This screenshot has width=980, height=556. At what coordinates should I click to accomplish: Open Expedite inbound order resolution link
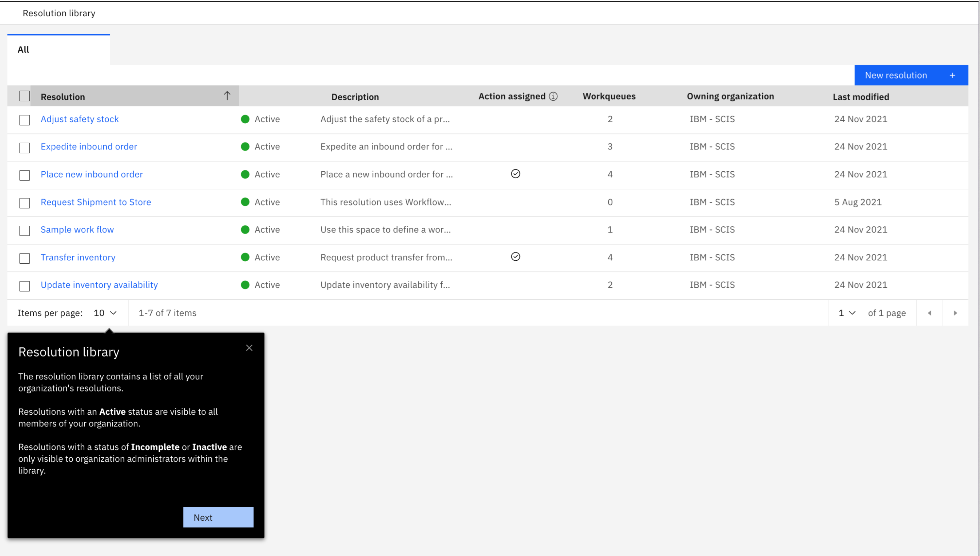pyautogui.click(x=89, y=147)
